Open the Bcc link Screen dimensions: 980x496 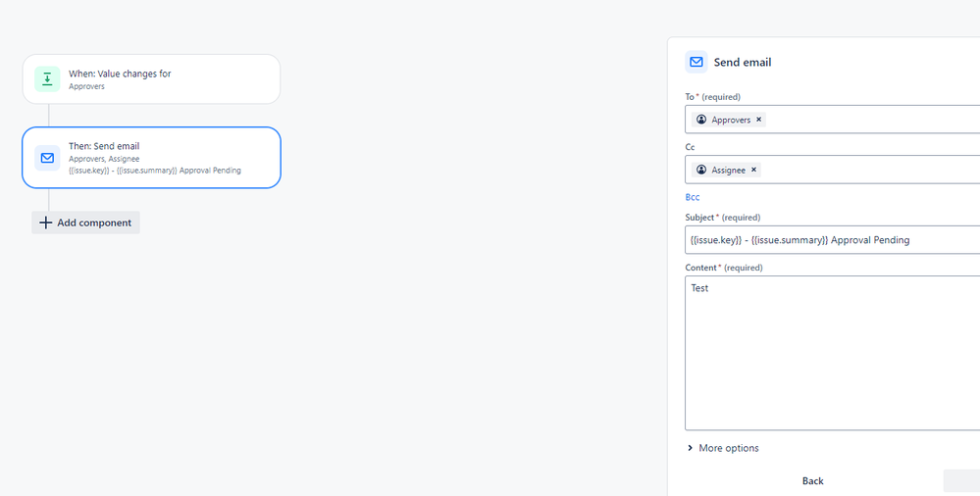pyautogui.click(x=693, y=197)
